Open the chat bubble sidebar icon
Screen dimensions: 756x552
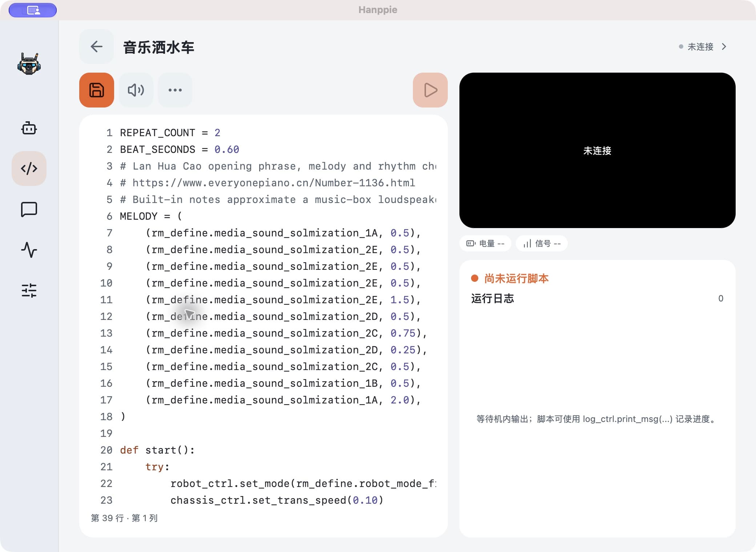[29, 210]
